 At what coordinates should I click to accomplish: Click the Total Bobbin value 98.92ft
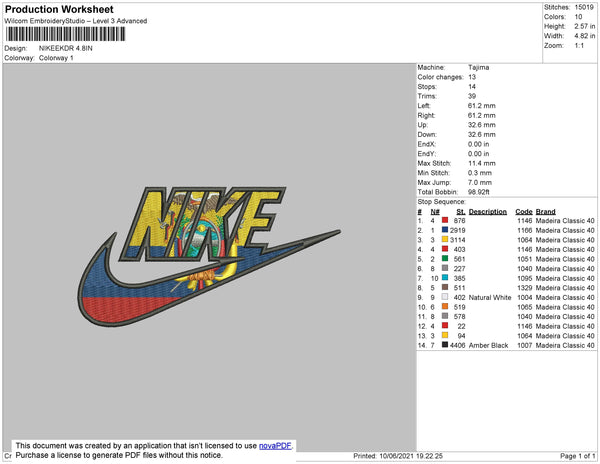tap(478, 192)
